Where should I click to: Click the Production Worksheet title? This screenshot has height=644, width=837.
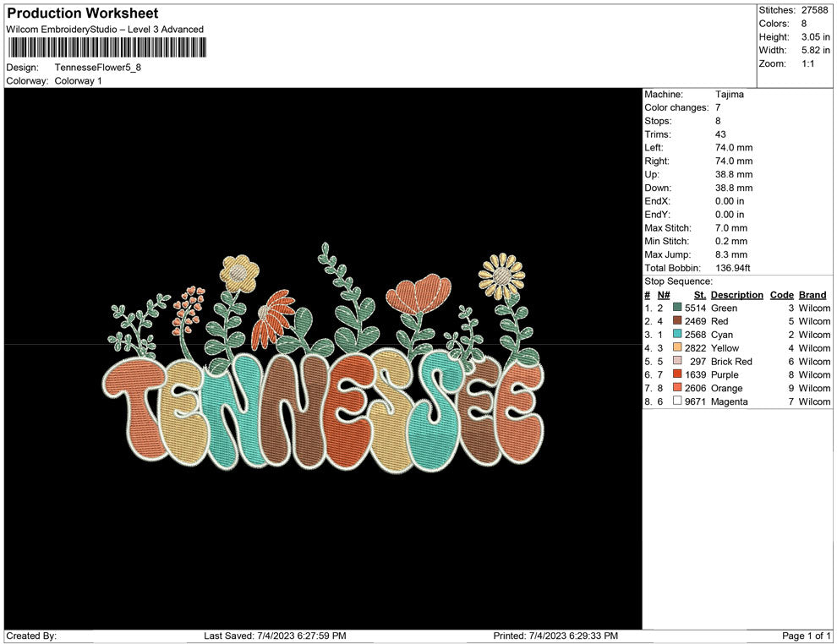tap(82, 14)
